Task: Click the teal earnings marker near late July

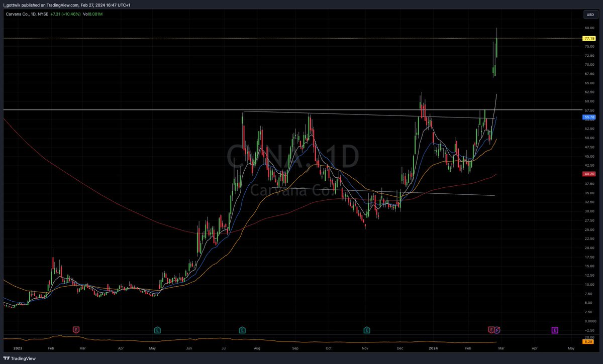Action: coord(242,330)
